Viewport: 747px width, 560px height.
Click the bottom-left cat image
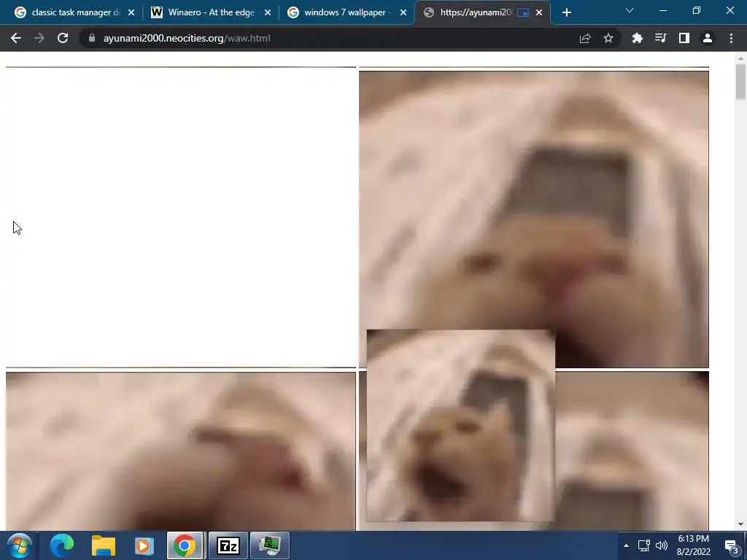coord(181,451)
